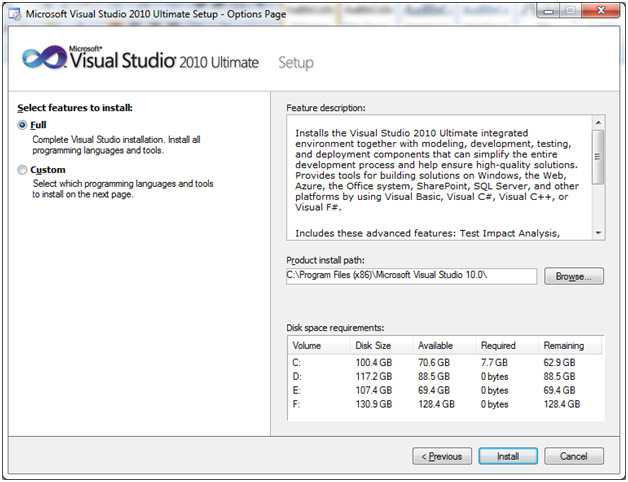Minimize the setup window
The image size is (628, 482).
click(x=549, y=11)
